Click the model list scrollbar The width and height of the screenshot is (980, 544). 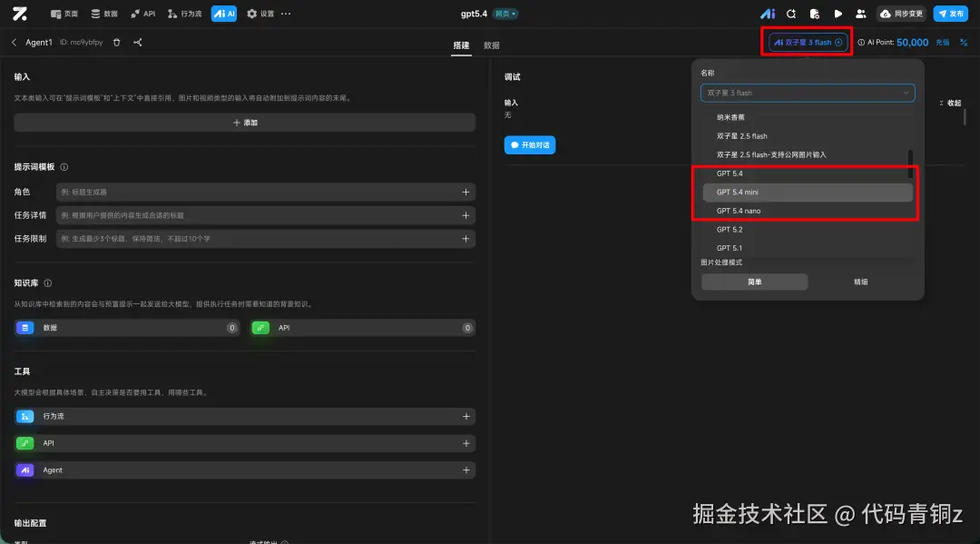click(910, 163)
